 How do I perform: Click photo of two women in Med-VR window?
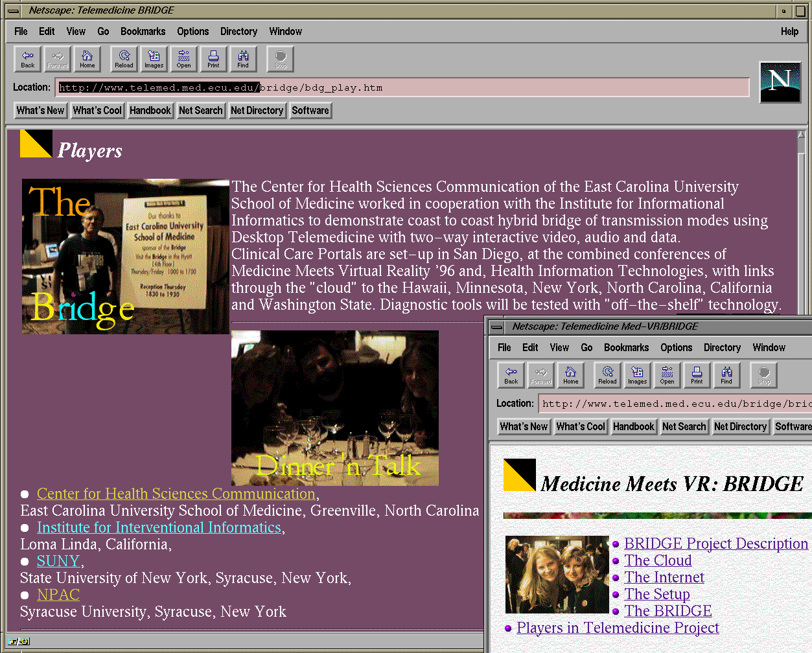[x=557, y=575]
